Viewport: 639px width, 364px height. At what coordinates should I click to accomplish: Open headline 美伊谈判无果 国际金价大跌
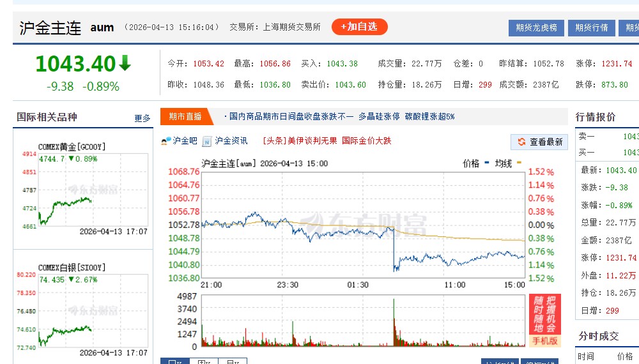coord(327,141)
